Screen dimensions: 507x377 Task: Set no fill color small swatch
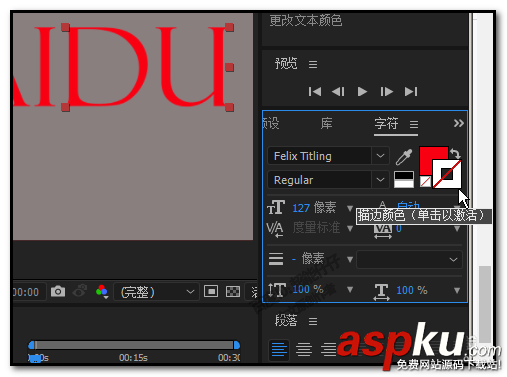tap(425, 182)
